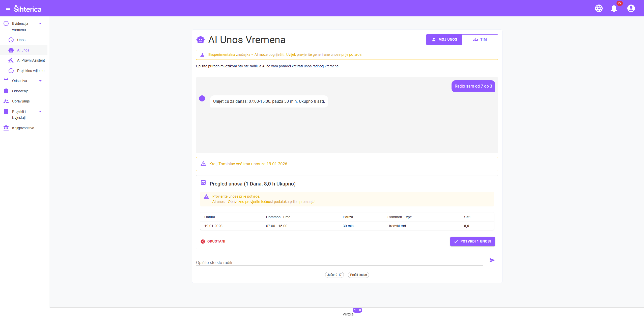Screen dimensions: 644x320
Task: Cancel the entry with ODUSTANI
Action: click(213, 242)
